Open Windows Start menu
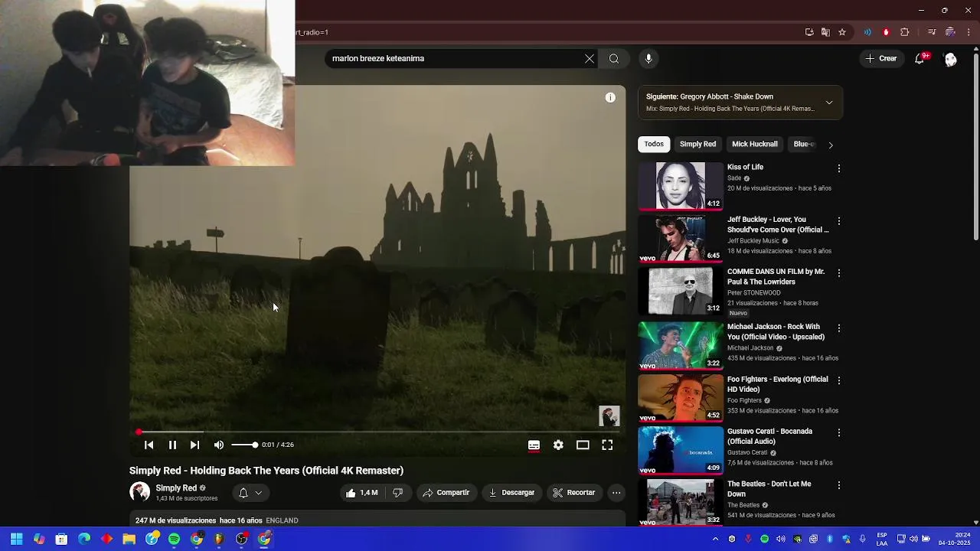This screenshot has width=980, height=551. click(x=16, y=539)
